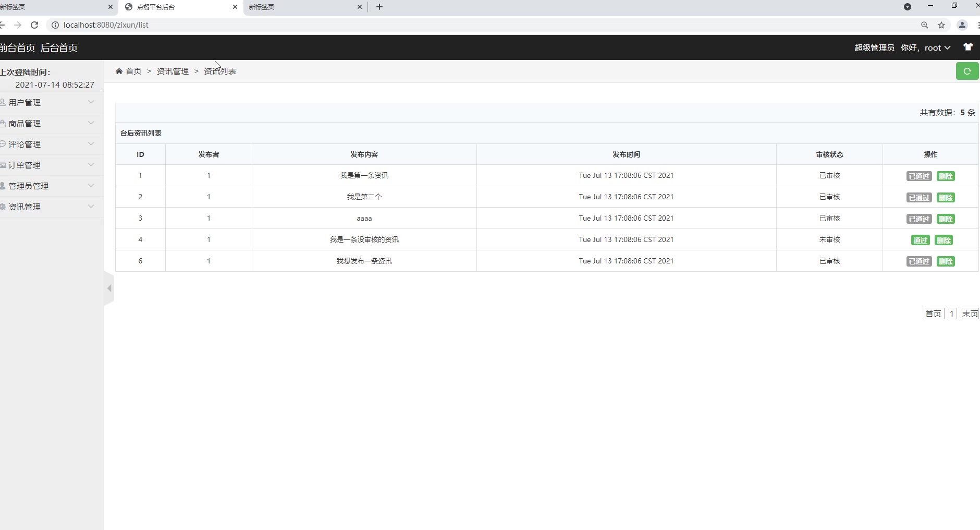The image size is (980, 530).
Task: Delete the row 我是第二个
Action: [946, 197]
